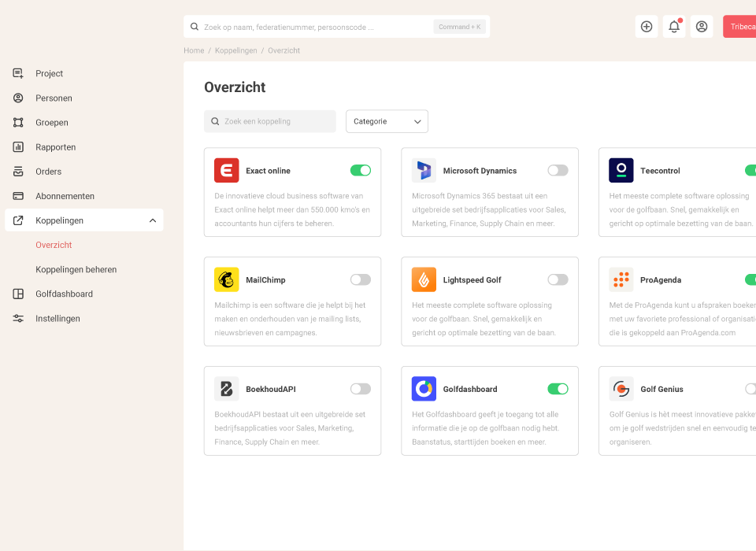
Task: Turn off the Golfdashboard card toggle
Action: click(x=558, y=389)
